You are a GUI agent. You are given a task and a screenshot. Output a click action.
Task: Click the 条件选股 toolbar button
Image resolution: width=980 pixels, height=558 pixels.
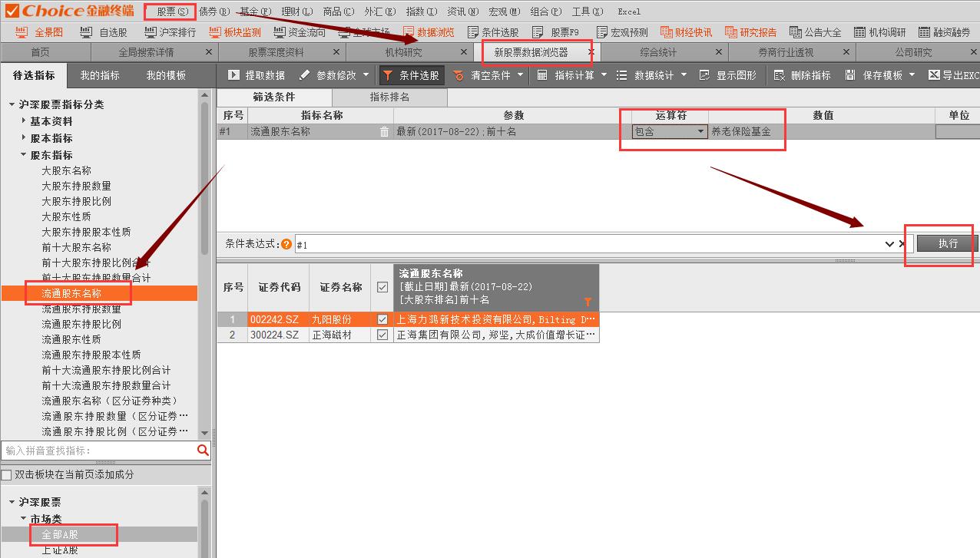[x=412, y=75]
